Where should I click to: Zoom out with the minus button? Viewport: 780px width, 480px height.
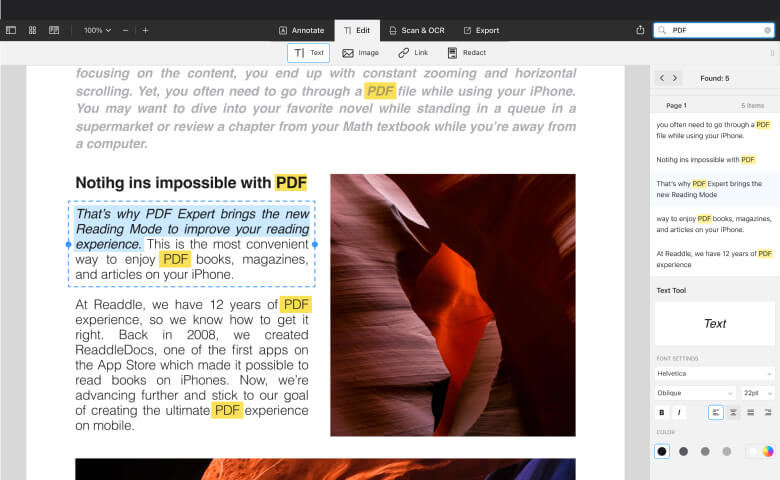coord(125,30)
